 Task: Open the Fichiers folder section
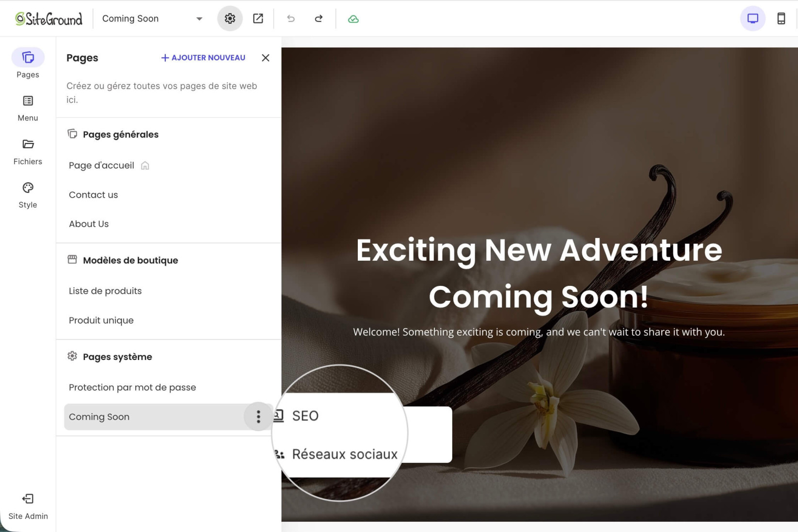point(28,152)
